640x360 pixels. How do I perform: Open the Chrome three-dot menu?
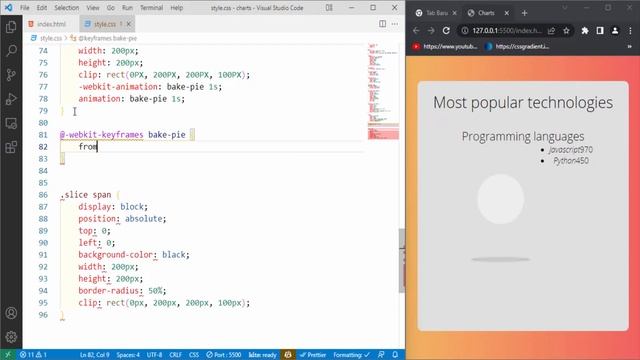coord(630,31)
